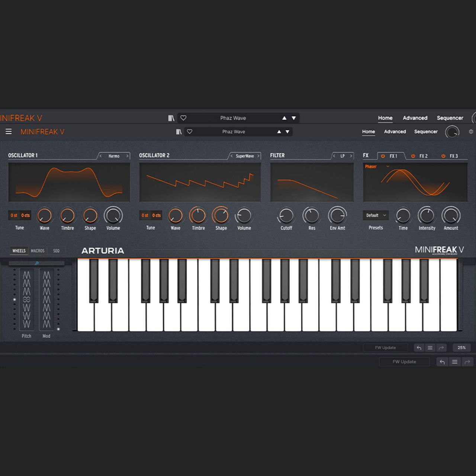Click up arrow in the cropped topmost bar

coord(284,118)
